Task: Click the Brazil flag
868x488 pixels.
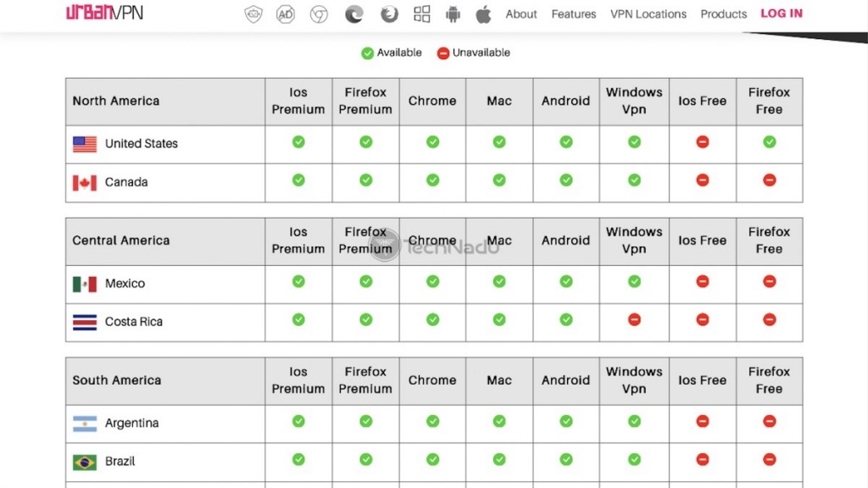Action: [x=85, y=462]
